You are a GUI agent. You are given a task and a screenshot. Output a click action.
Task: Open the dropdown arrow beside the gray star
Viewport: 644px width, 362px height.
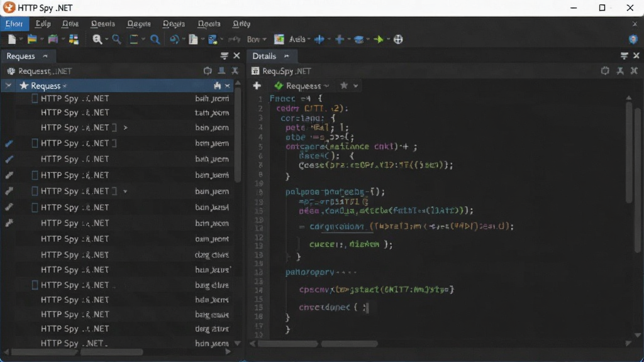coord(356,86)
